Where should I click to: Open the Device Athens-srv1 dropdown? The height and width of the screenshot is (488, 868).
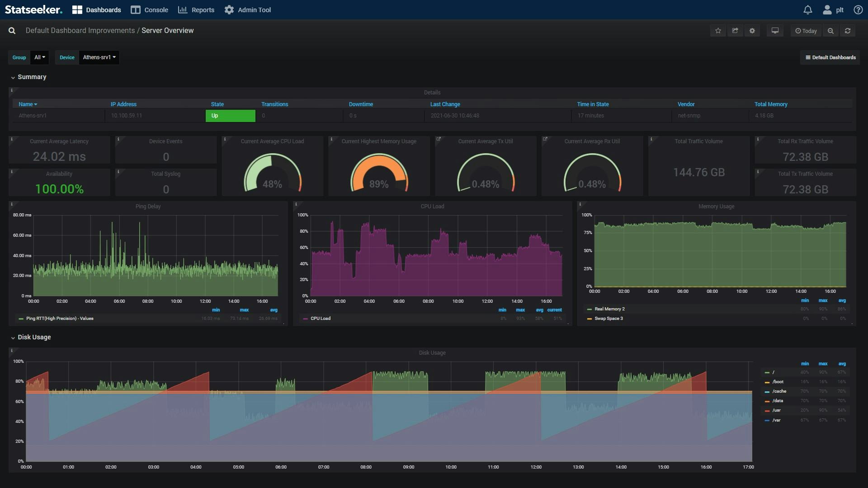pos(99,57)
